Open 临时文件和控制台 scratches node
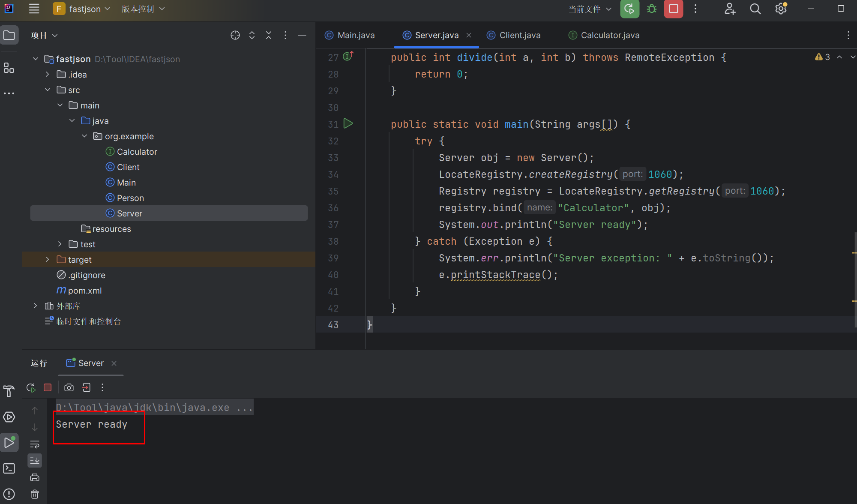Image resolution: width=857 pixels, height=504 pixels. (83, 321)
